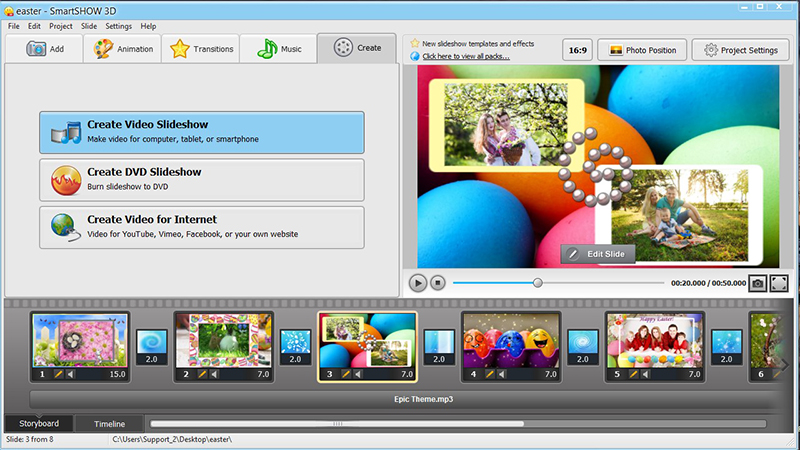800x450 pixels.
Task: Open the Settings menu
Action: click(x=118, y=26)
